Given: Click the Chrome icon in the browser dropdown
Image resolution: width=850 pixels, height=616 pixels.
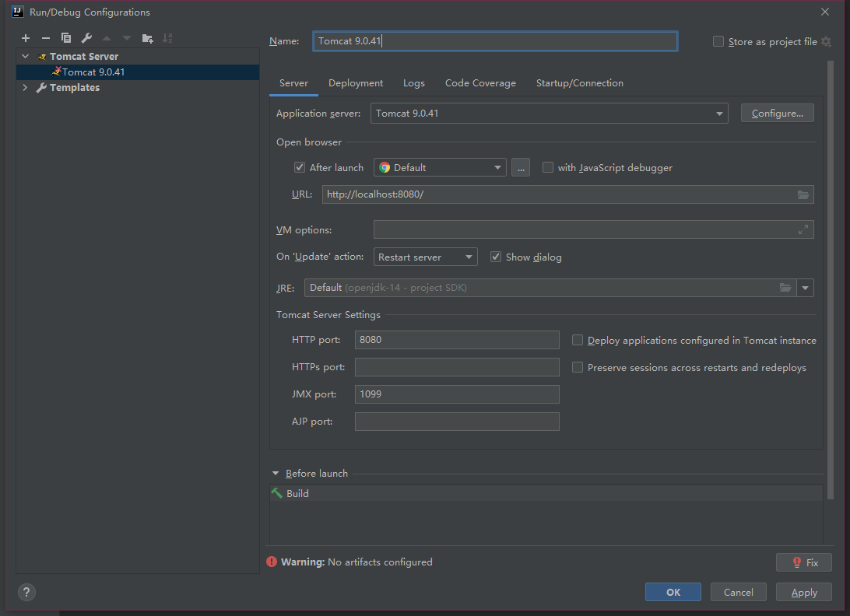Looking at the screenshot, I should pos(385,167).
